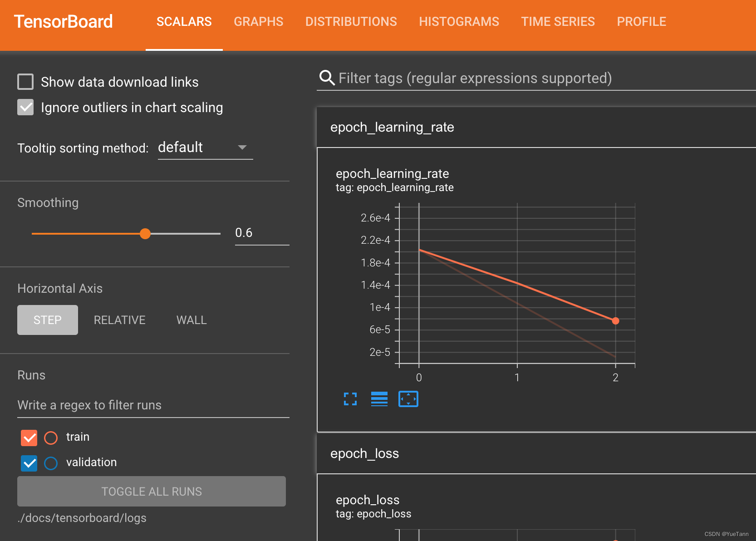Click the TOGGLE ALL RUNS button

click(151, 491)
